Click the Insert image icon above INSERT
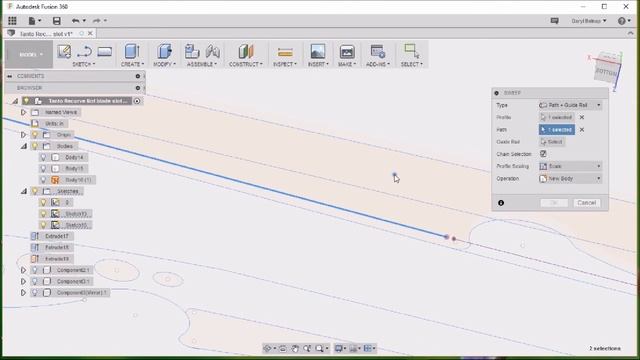The width and height of the screenshot is (640, 360). tap(318, 51)
